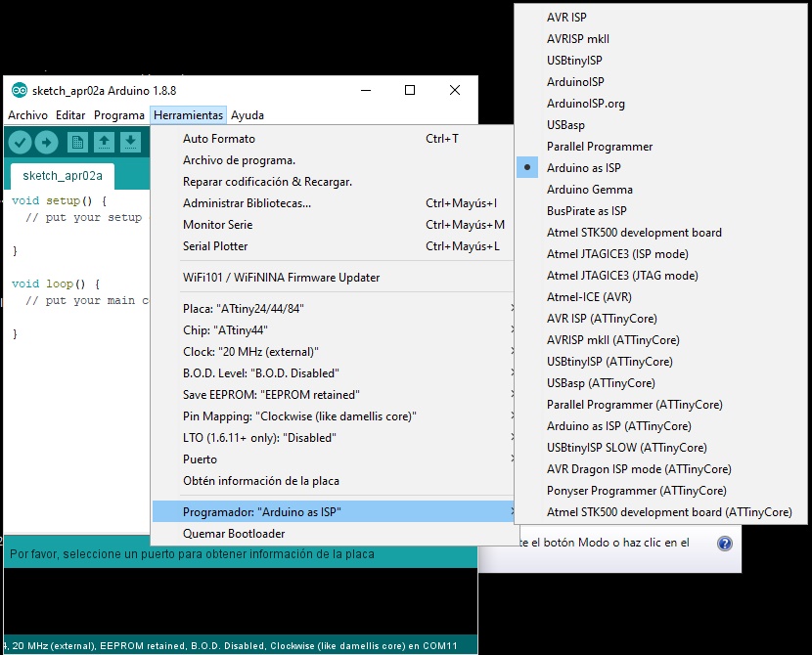Open the Archivo menu

[x=27, y=115]
